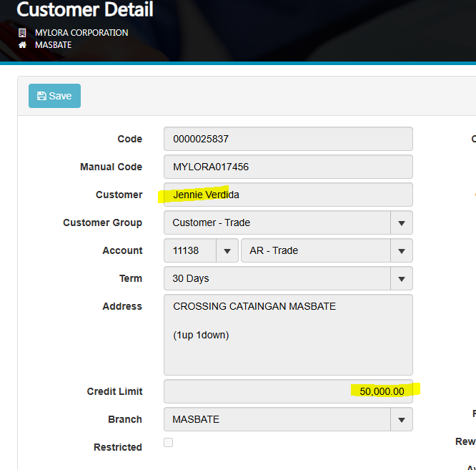Screen dimensions: 476x470
Task: Click into the Code field 0000025837
Action: pos(288,139)
